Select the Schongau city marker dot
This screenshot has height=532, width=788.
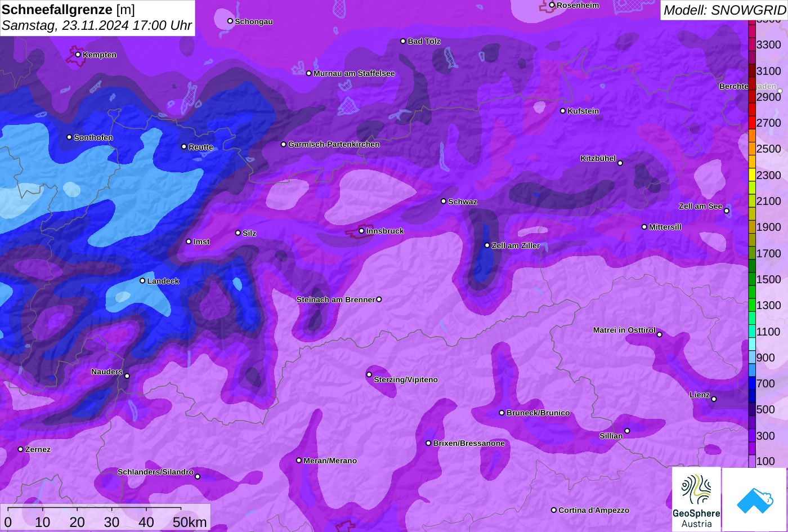coord(230,21)
